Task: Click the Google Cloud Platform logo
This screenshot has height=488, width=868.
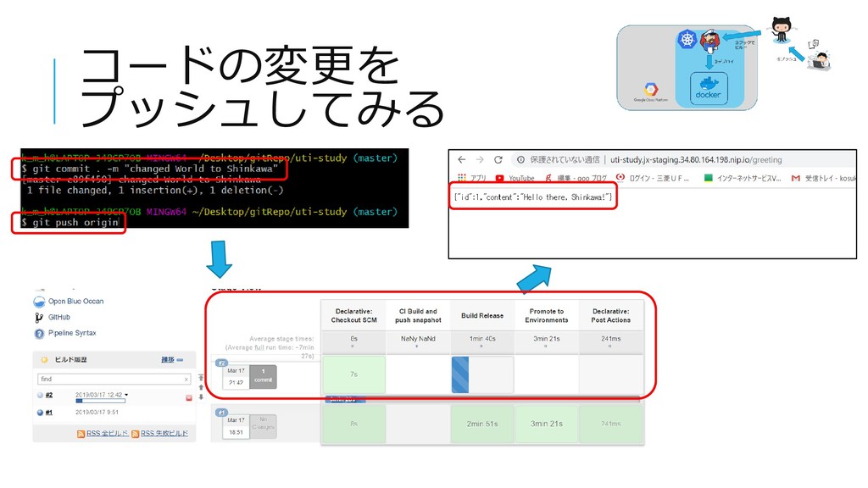Action: click(651, 91)
